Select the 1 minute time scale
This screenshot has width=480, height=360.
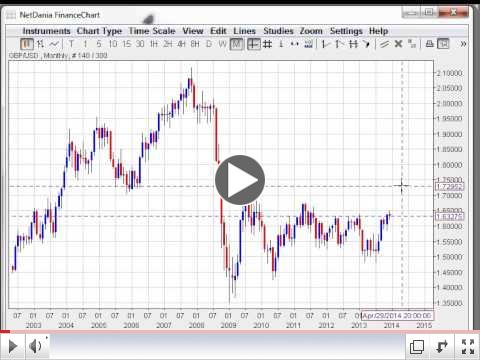tap(85, 44)
